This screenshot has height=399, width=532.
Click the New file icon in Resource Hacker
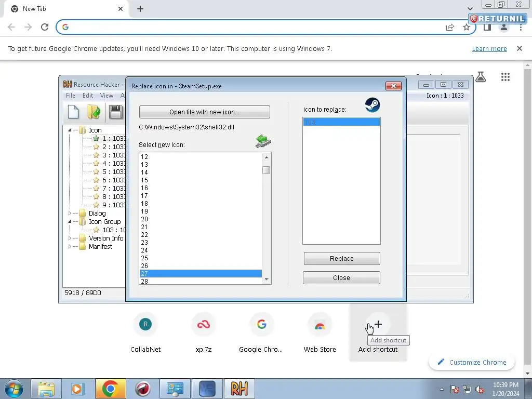click(73, 112)
